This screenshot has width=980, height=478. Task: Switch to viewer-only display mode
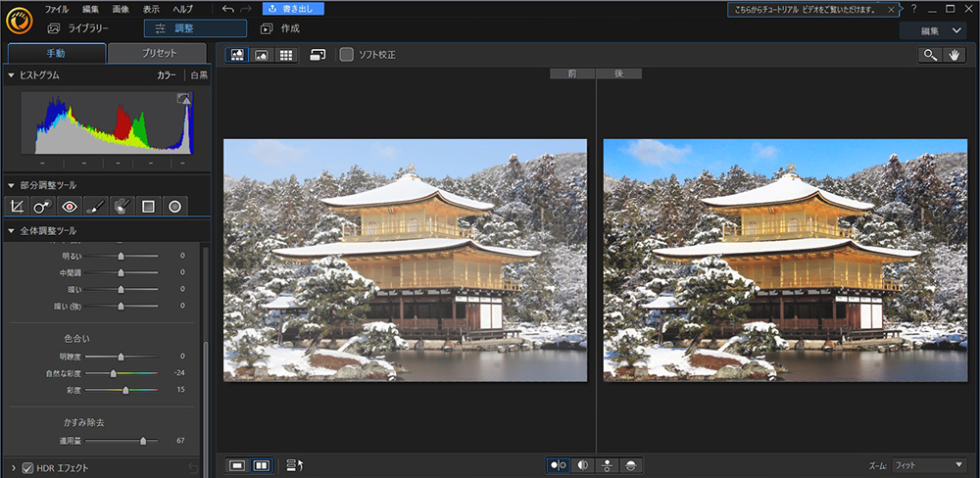coord(262,55)
